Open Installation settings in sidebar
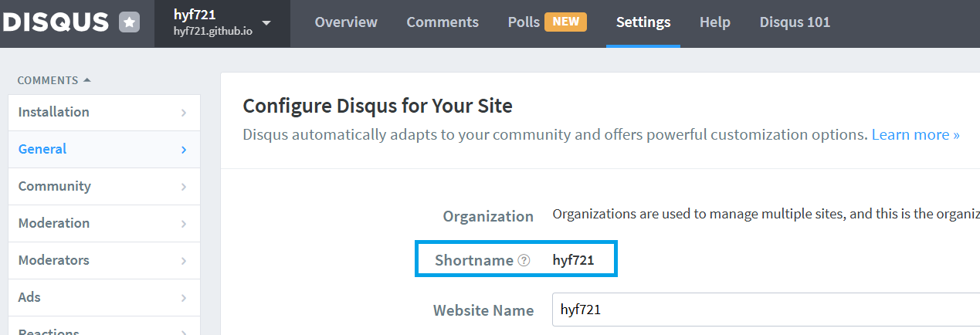Viewport: 980px width, 335px height. (x=104, y=113)
